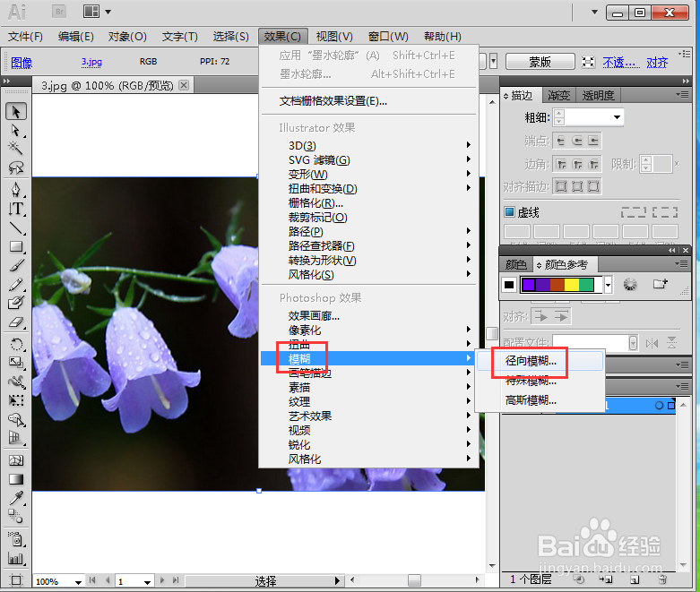
Task: Pick the green swatch in color guide
Action: coord(586,285)
